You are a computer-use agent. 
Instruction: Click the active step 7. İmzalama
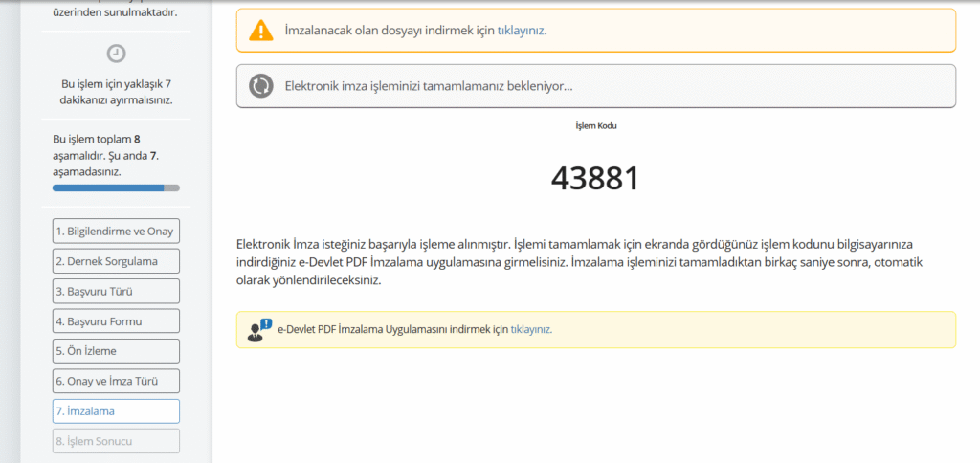point(116,411)
